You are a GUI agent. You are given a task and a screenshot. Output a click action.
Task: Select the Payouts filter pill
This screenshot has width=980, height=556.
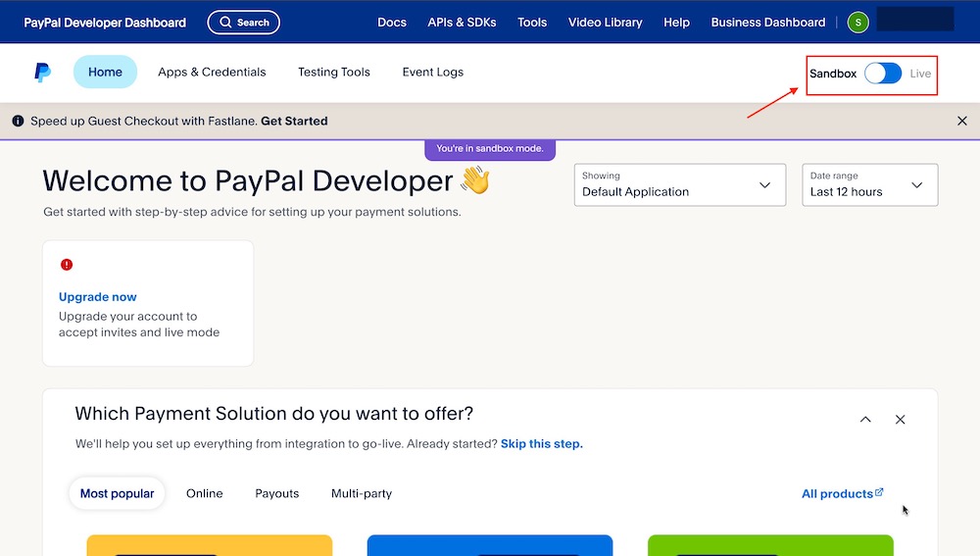(x=276, y=493)
